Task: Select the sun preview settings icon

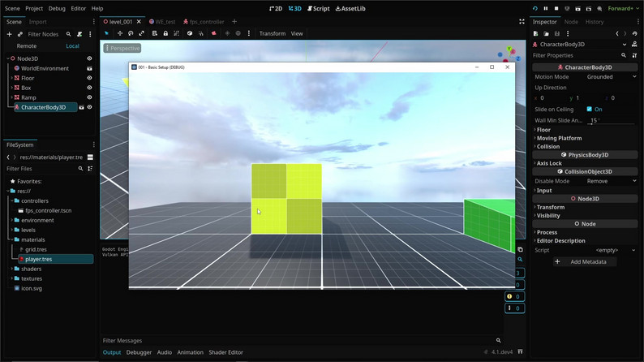Action: pyautogui.click(x=227, y=33)
